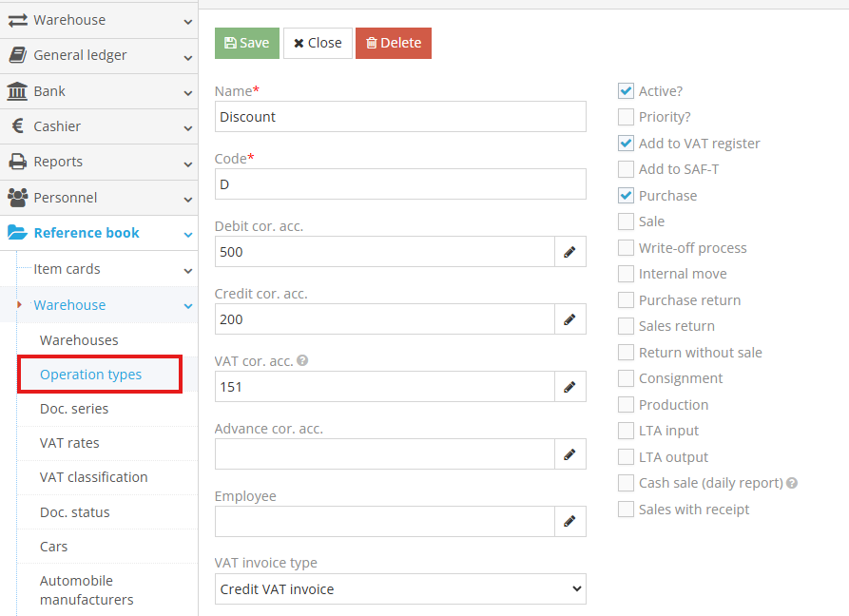Click the red Delete button
The image size is (849, 616).
(x=394, y=43)
